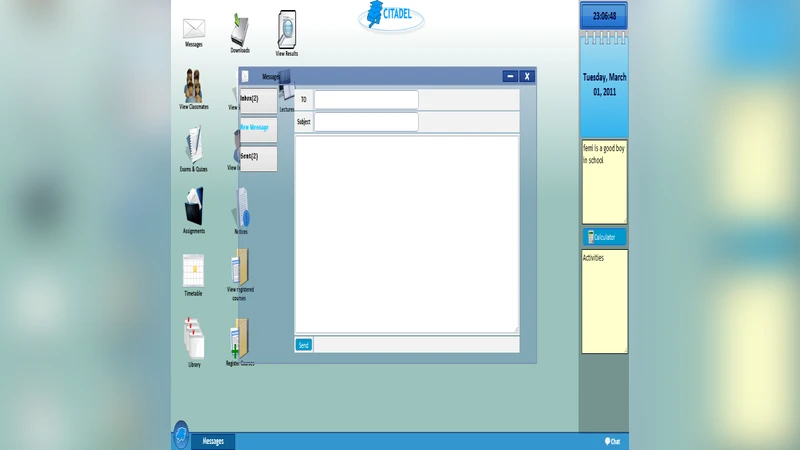Select the New Message tab
This screenshot has width=800, height=450.
coord(258,128)
